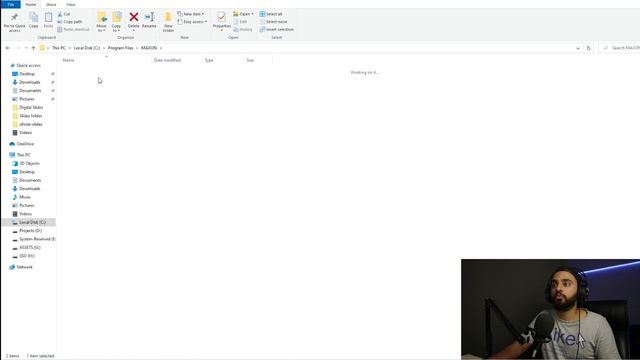The width and height of the screenshot is (640, 360).
Task: Open the File tab
Action: pos(11,4)
